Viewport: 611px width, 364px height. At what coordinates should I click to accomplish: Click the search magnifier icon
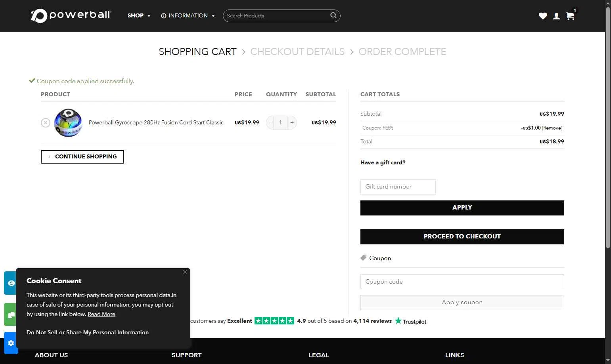click(x=333, y=15)
